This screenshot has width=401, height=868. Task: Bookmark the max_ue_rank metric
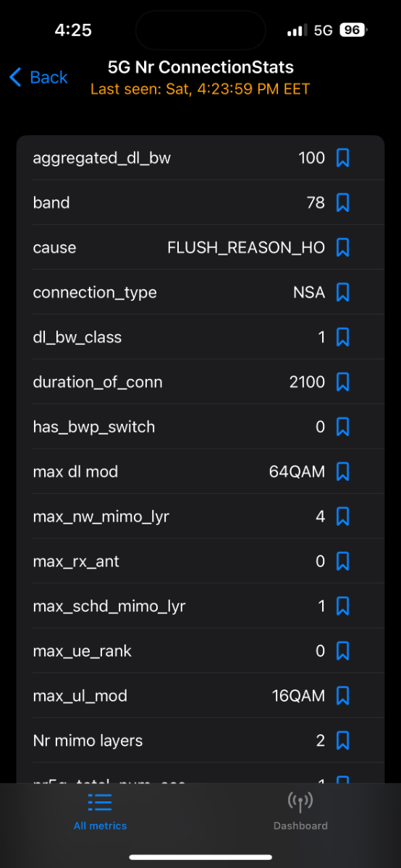pos(343,651)
